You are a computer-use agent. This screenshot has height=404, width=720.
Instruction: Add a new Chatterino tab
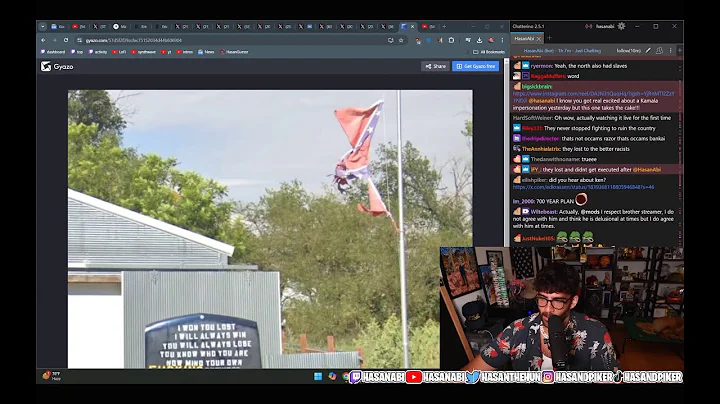coord(549,38)
